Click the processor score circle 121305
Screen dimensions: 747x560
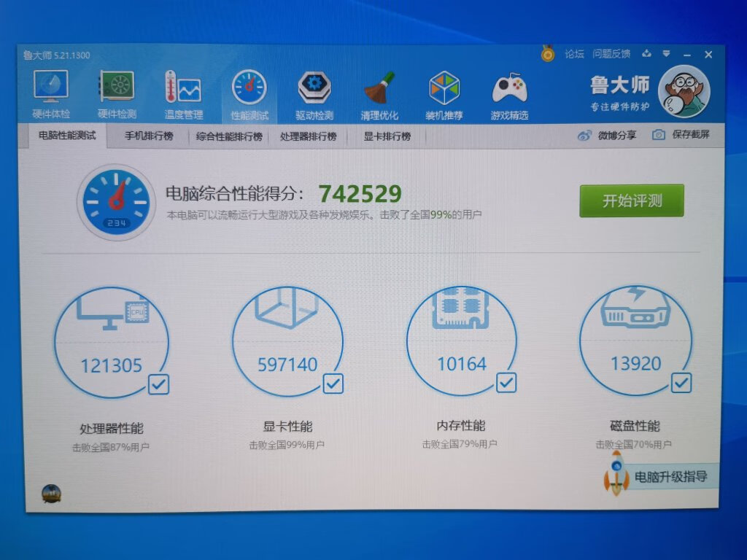pyautogui.click(x=112, y=342)
